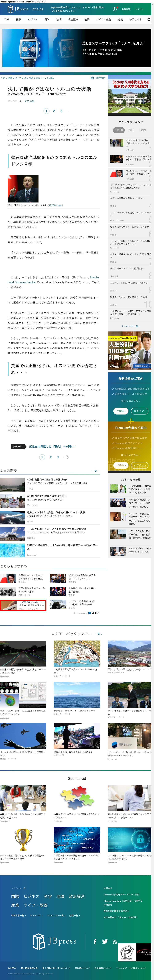The width and height of the screenshot is (154, 980).
Task: Click ログイン in the top header
Action: click(x=140, y=9)
